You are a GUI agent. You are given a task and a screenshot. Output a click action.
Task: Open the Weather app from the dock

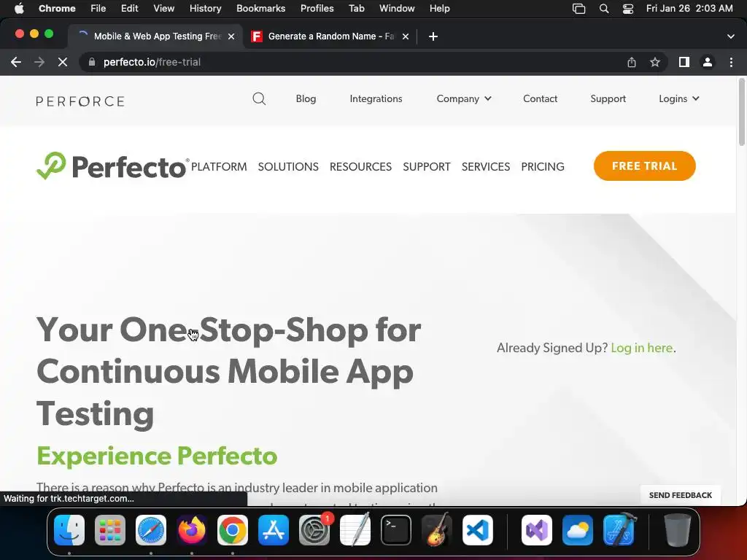click(578, 530)
